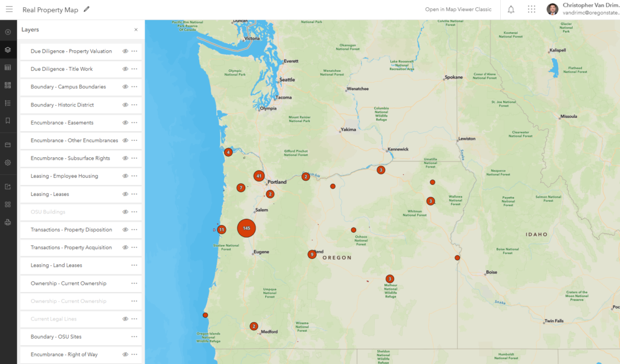Viewport: 620px width, 364px height.
Task: Click the 145 cluster marker on map
Action: click(x=246, y=229)
